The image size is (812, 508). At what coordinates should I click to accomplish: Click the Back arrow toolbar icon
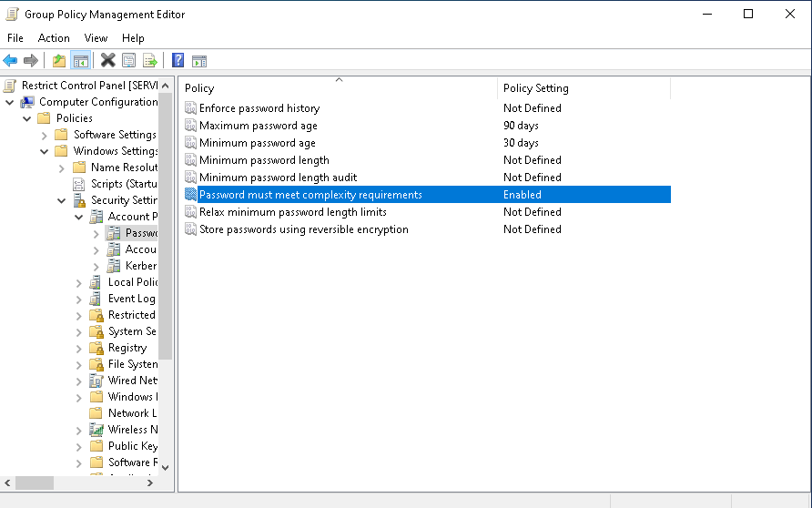click(x=10, y=61)
